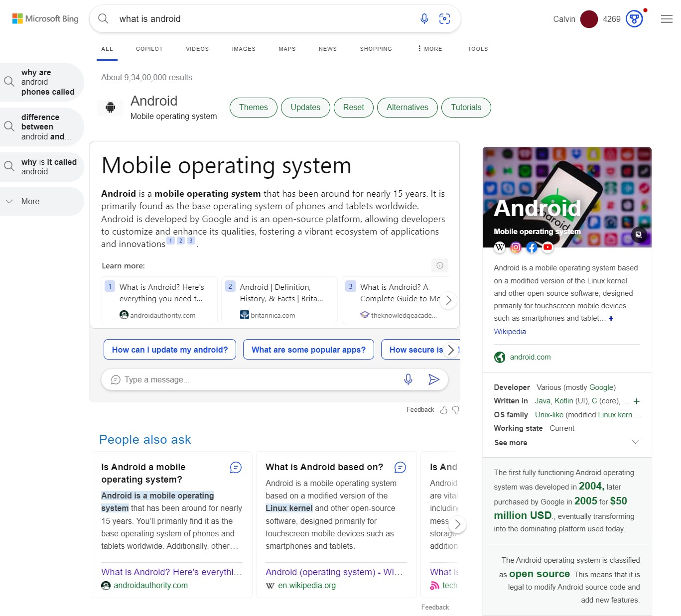
Task: Open Android's YouTube profile icon
Action: [547, 247]
